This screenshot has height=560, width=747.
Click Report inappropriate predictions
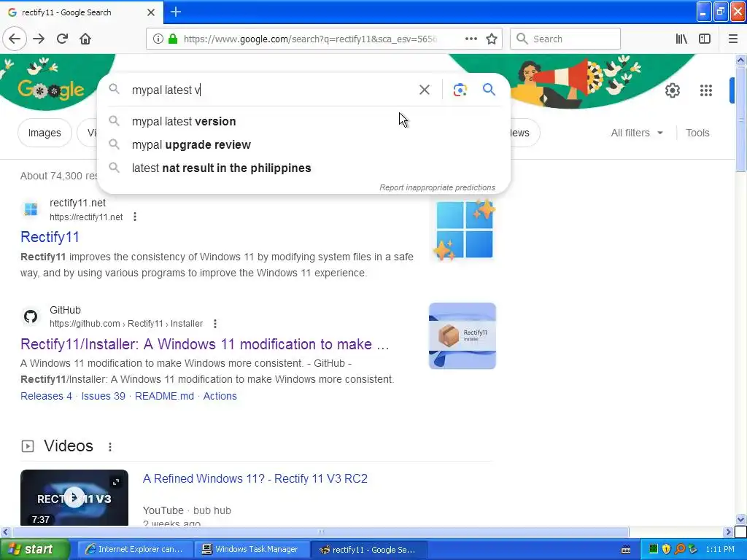[x=437, y=187]
